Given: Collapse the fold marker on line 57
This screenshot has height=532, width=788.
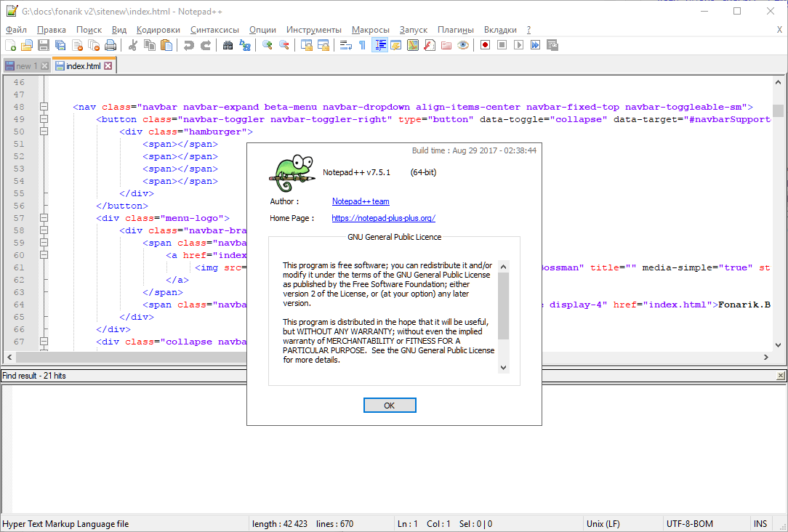Looking at the screenshot, I should tap(44, 218).
